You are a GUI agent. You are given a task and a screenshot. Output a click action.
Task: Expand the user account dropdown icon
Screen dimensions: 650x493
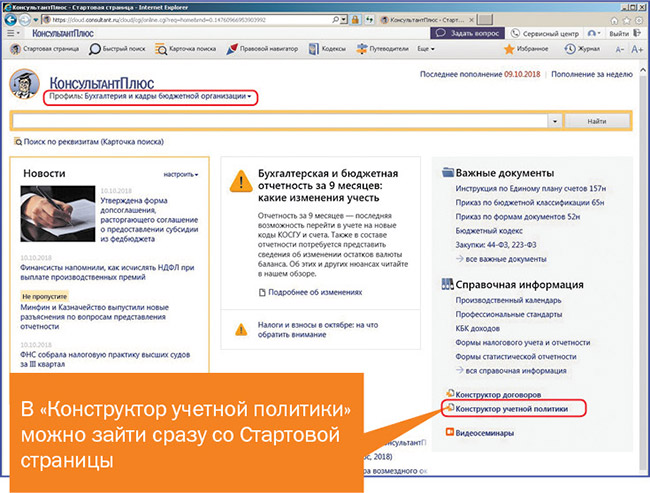(594, 33)
